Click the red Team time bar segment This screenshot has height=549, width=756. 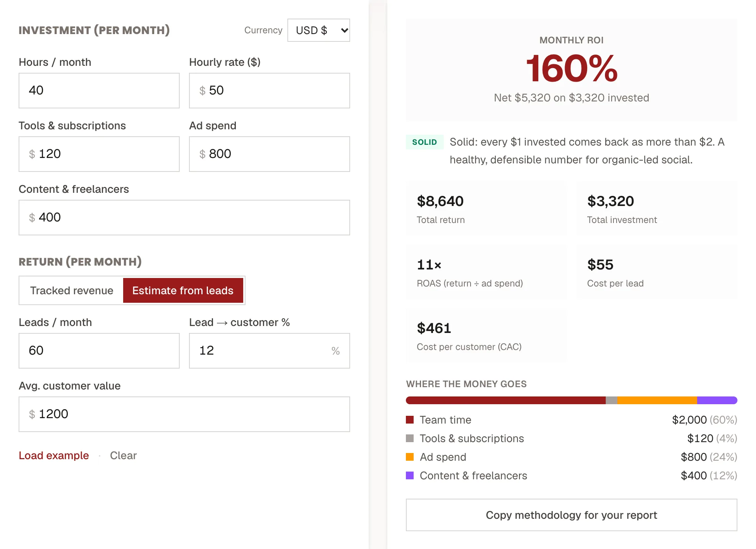click(x=506, y=400)
